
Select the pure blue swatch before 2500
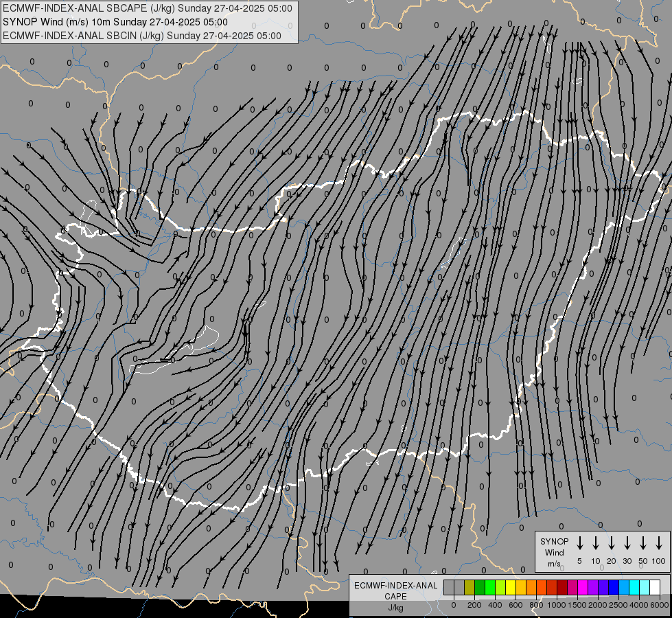tap(614, 587)
